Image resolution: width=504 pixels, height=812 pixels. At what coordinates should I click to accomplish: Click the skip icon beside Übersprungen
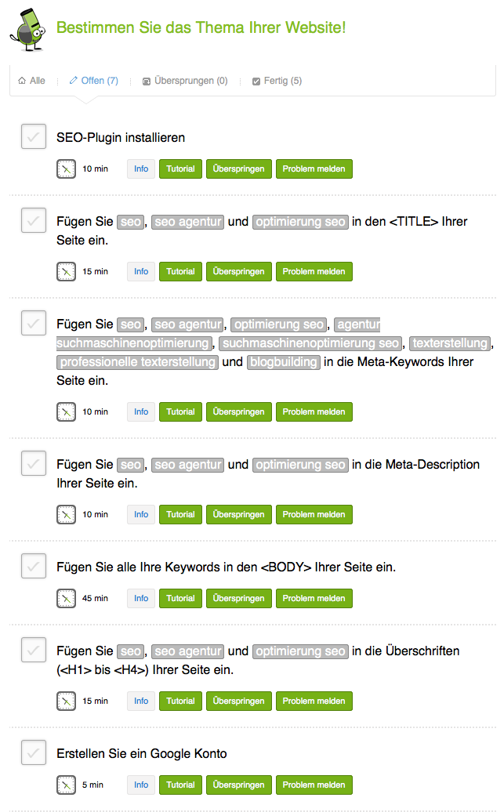[x=147, y=81]
